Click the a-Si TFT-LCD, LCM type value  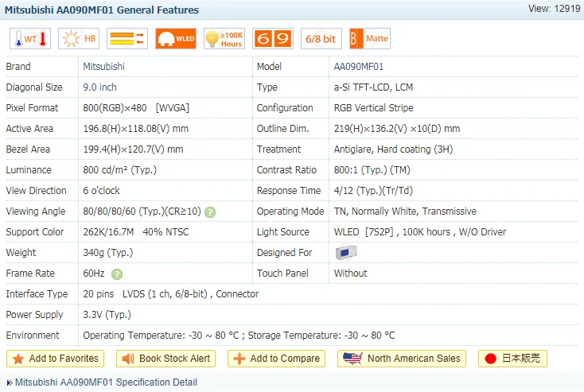coord(374,87)
